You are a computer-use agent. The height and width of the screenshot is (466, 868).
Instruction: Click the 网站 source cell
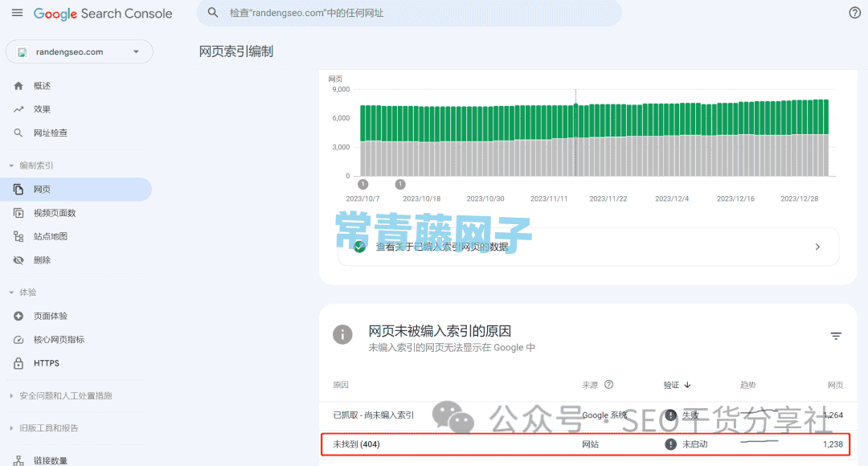point(590,444)
